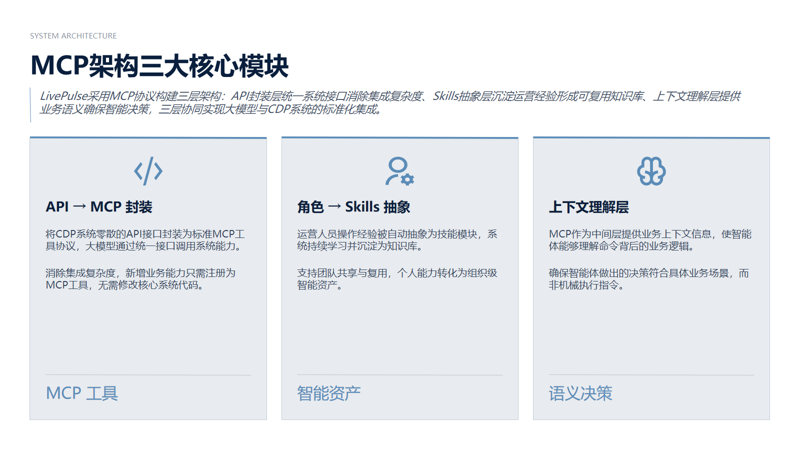Click the title MCP架构三大核心模块

coord(159,66)
